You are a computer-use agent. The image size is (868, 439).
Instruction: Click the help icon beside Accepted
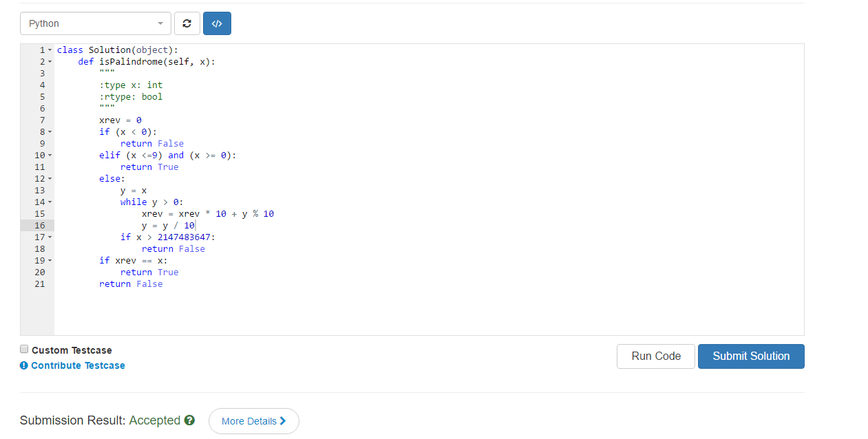pos(189,420)
